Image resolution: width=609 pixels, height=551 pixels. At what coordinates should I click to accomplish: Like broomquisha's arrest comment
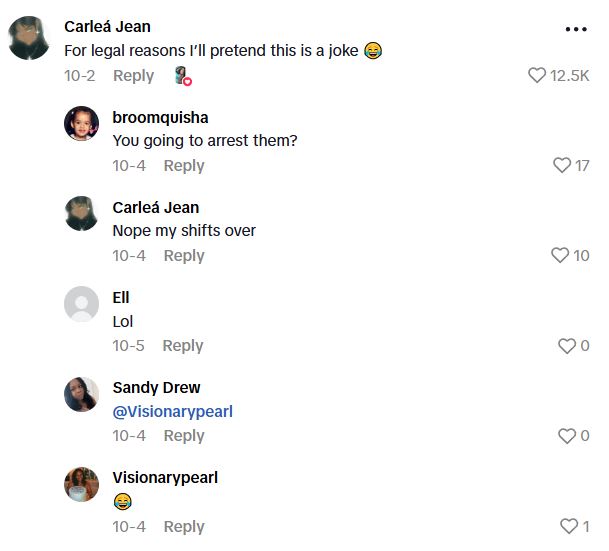tap(562, 166)
